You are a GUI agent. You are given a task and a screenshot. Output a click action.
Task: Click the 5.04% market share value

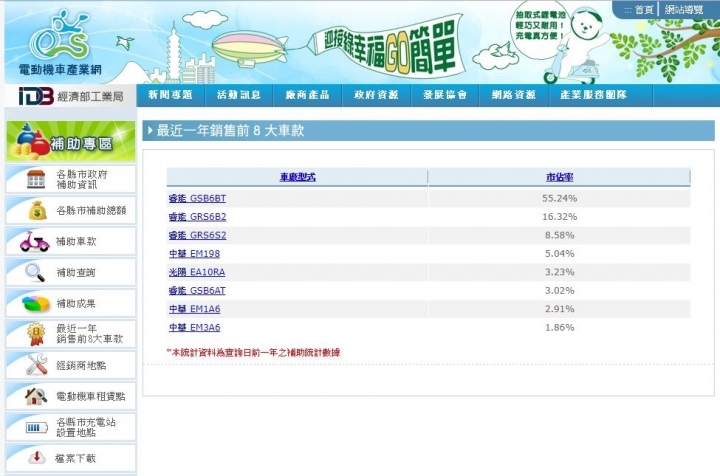(559, 253)
